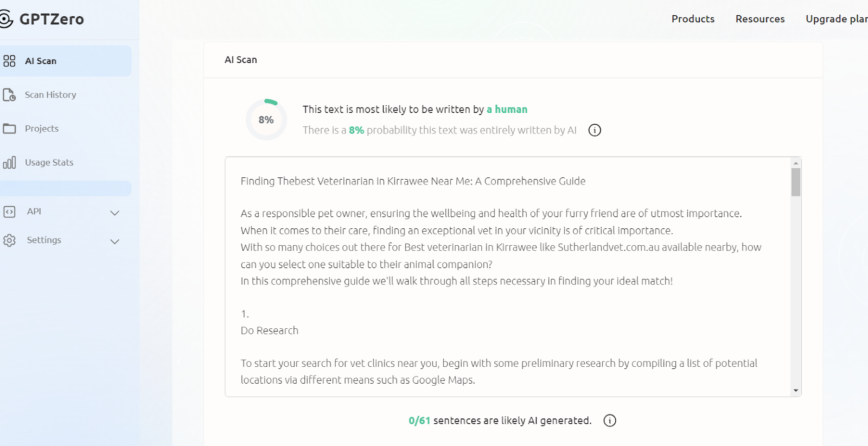This screenshot has width=868, height=446.
Task: Click the 8% circular probability gauge
Action: (266, 119)
